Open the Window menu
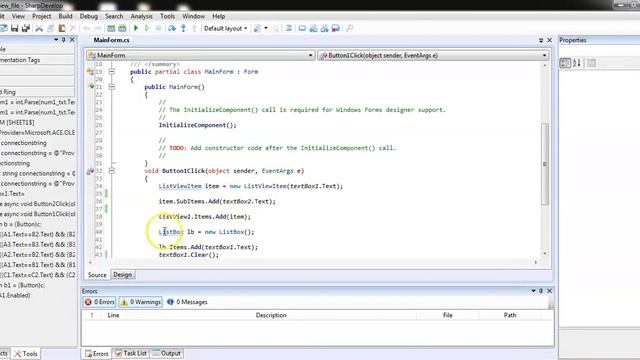Screen dimensions: 640x360 coord(193,16)
